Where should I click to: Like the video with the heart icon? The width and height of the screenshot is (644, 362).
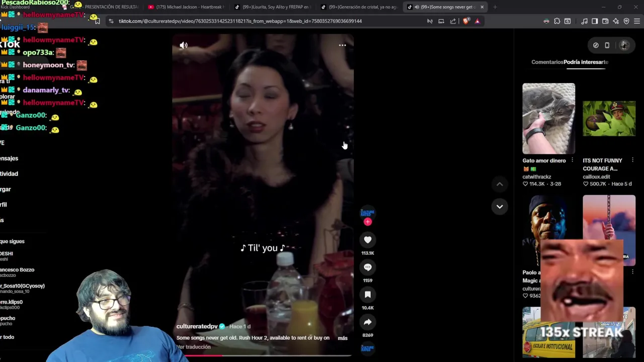coord(368,240)
